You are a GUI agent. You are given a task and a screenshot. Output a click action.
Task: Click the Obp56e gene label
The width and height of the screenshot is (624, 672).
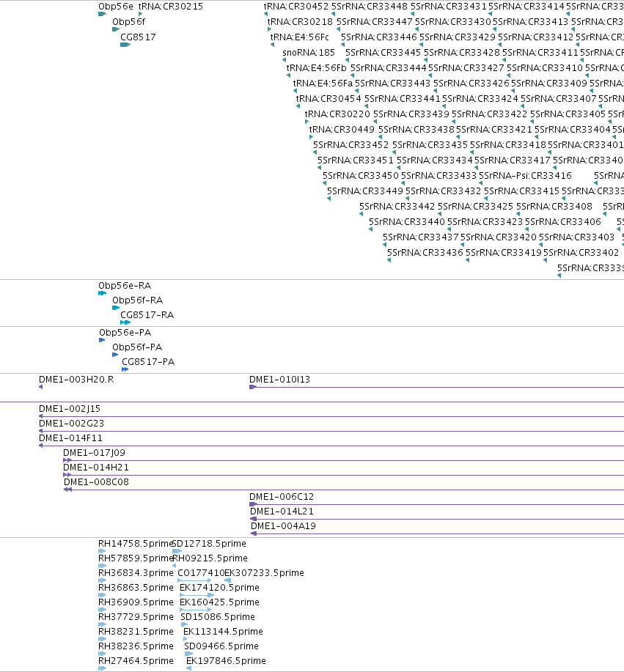point(116,7)
